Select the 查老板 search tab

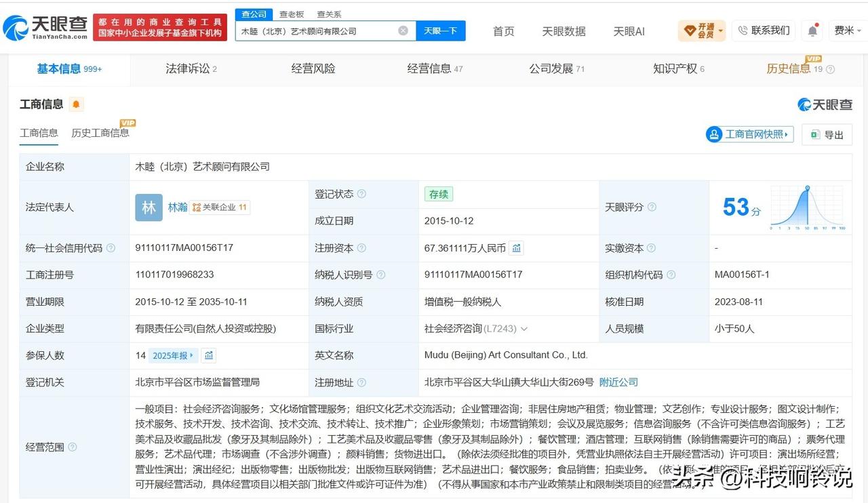292,14
